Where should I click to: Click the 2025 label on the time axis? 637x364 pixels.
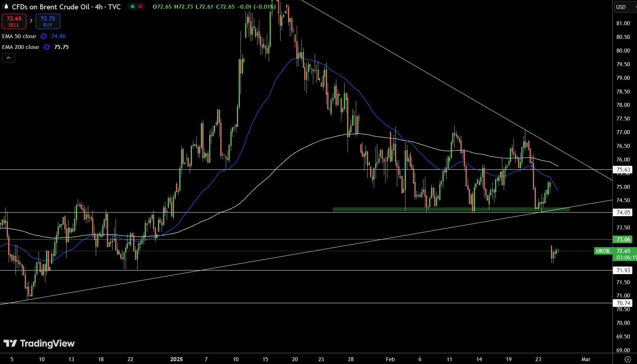click(x=176, y=359)
